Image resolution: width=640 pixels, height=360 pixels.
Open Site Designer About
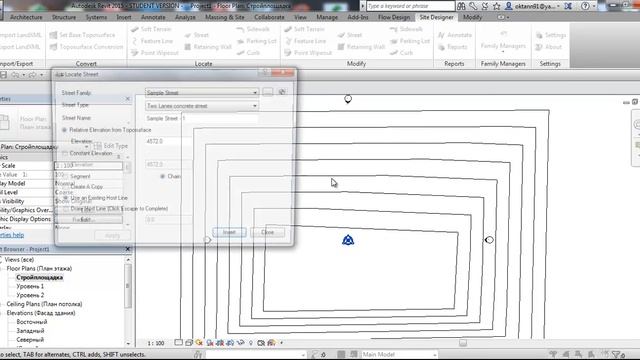click(549, 47)
